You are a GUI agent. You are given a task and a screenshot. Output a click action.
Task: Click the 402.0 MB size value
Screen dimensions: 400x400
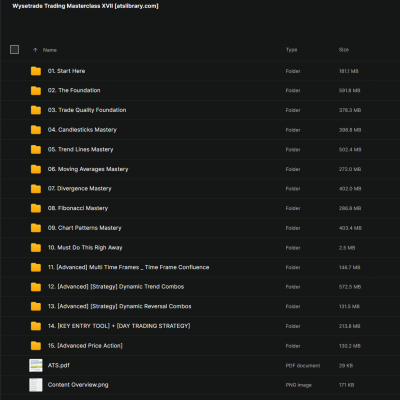350,189
